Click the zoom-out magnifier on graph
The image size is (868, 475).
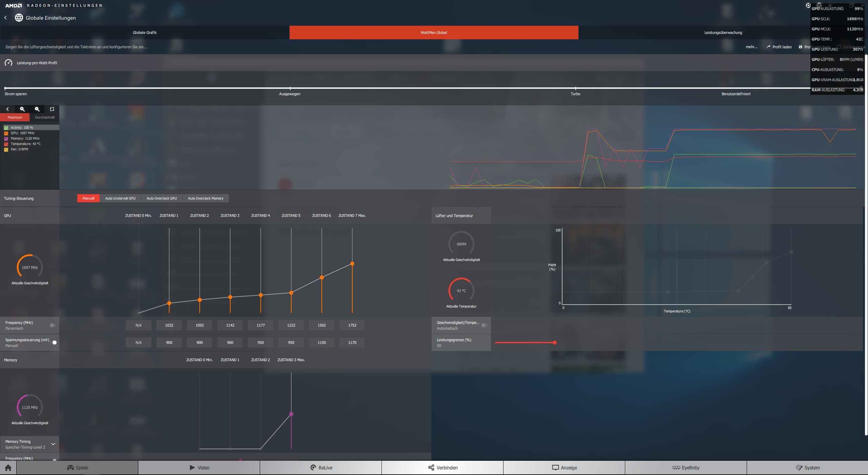pyautogui.click(x=37, y=109)
